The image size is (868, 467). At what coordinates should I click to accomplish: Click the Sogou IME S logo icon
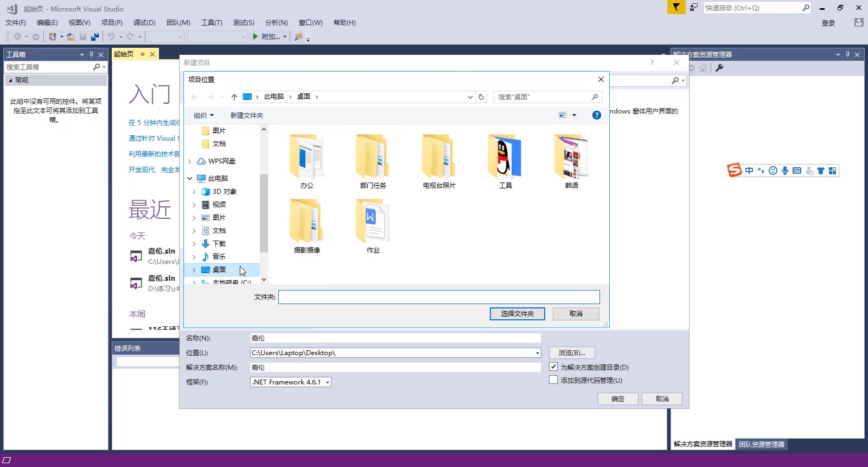735,170
